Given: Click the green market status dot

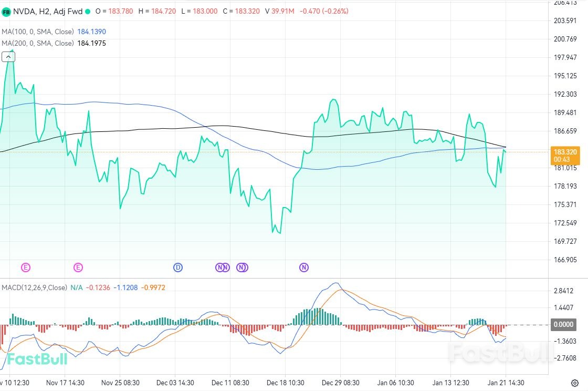Looking at the screenshot, I should (87, 11).
